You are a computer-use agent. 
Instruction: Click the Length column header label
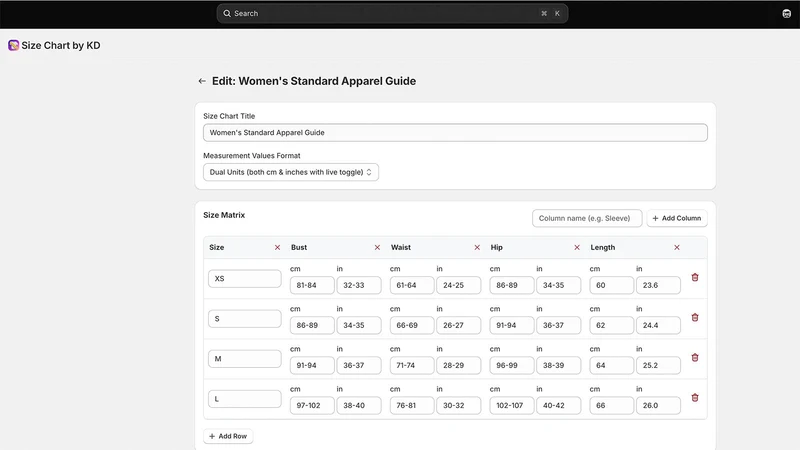[603, 247]
